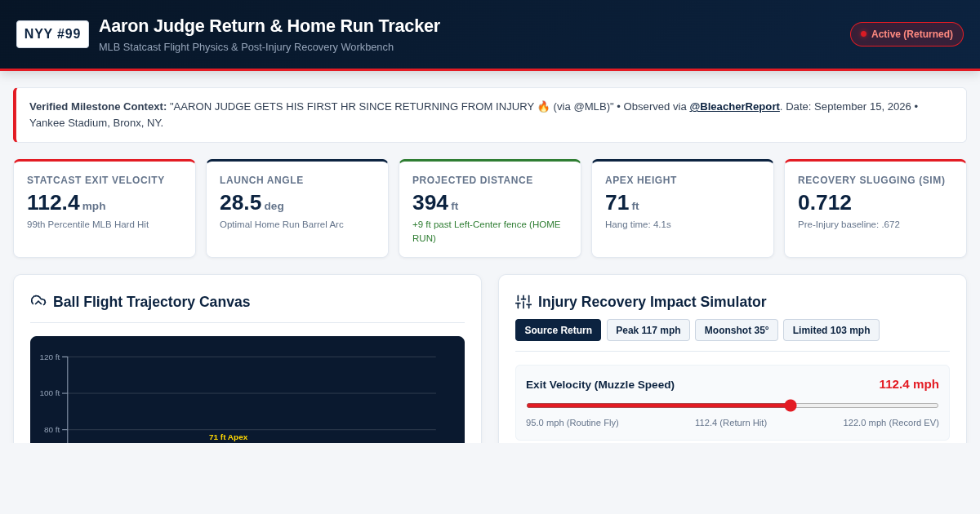
Task: Click the Optimal Home Run Barrel Arc text
Action: 282,224
